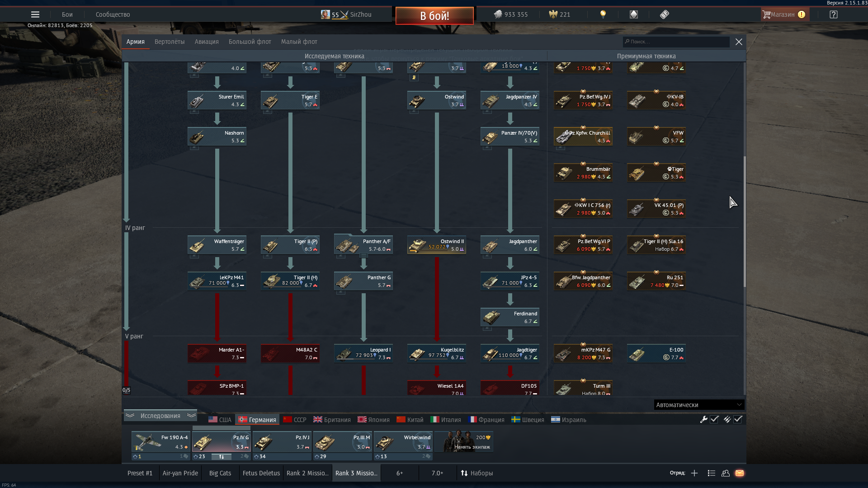This screenshot has height=488, width=868.
Task: Select the Ostwind II research card
Action: [x=437, y=245]
